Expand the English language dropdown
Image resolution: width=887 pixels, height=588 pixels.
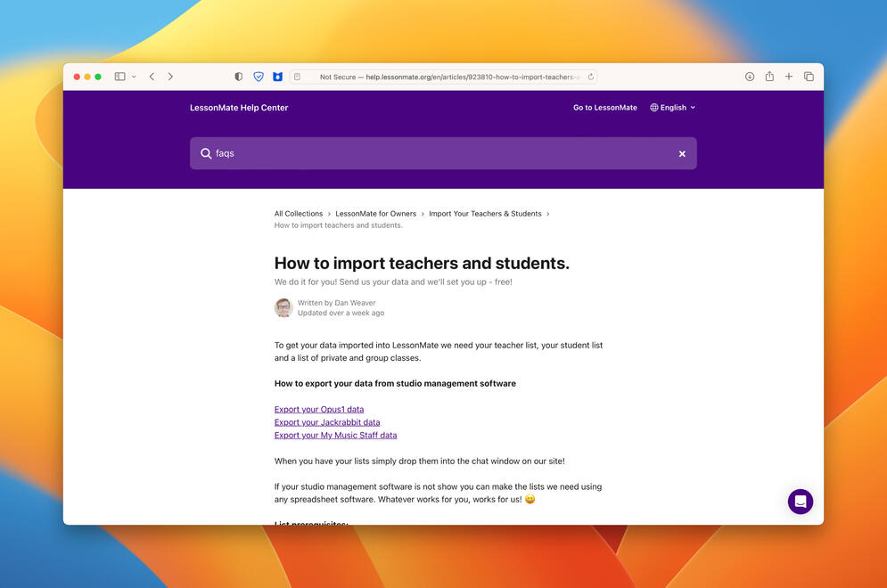tap(672, 108)
